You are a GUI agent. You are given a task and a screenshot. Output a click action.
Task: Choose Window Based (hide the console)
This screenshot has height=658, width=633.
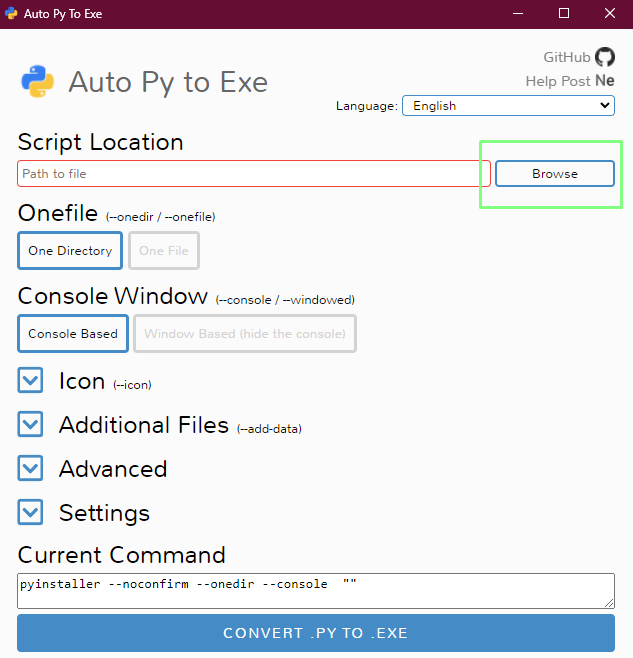[x=245, y=334]
